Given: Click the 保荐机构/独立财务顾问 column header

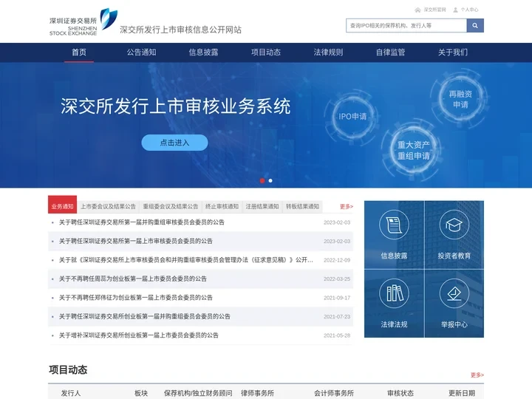Looking at the screenshot, I should [x=198, y=393].
